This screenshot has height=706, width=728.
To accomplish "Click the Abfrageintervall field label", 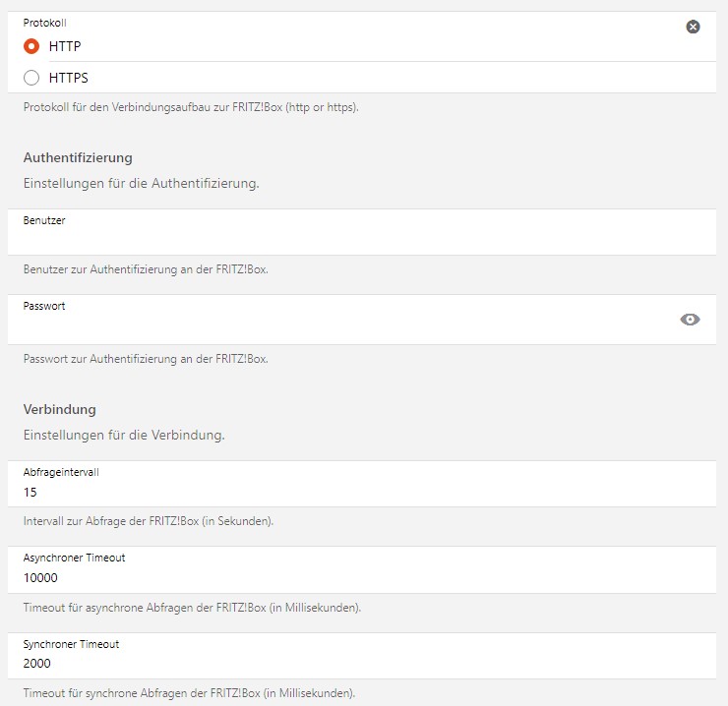I will [61, 472].
